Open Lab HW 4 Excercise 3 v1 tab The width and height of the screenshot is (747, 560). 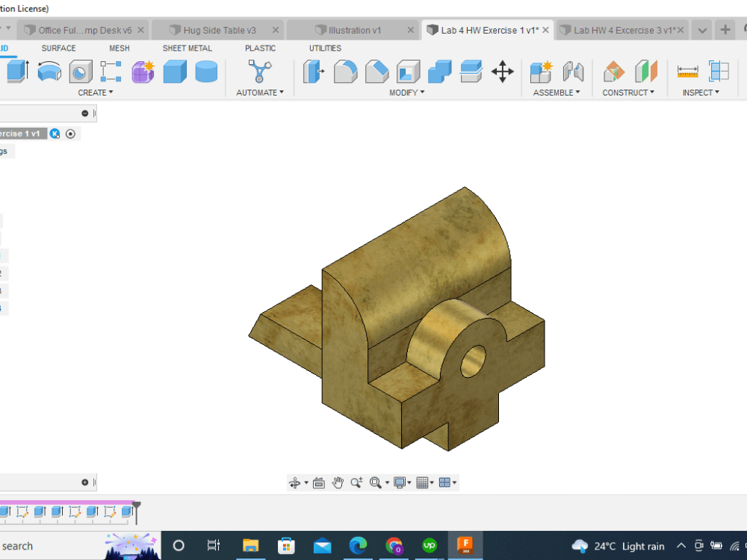coord(622,31)
